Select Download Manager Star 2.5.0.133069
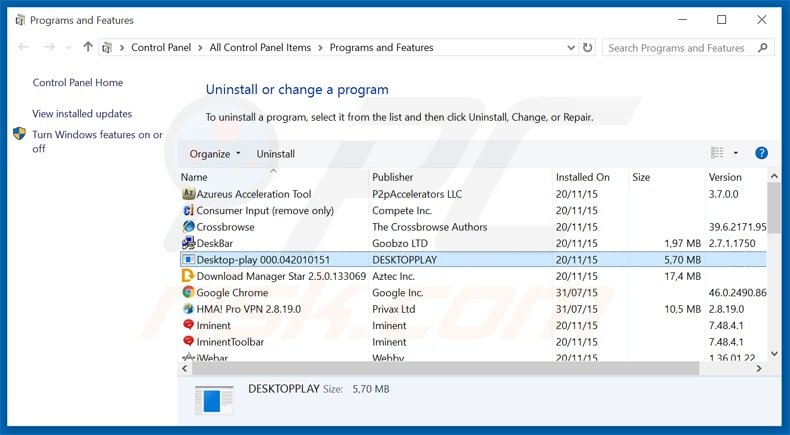Image resolution: width=790 pixels, height=435 pixels. 281,276
